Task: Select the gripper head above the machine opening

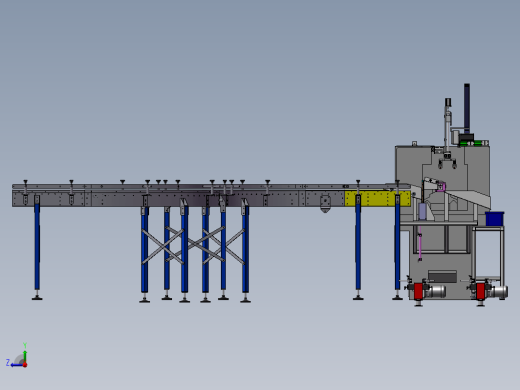Action: point(447,161)
